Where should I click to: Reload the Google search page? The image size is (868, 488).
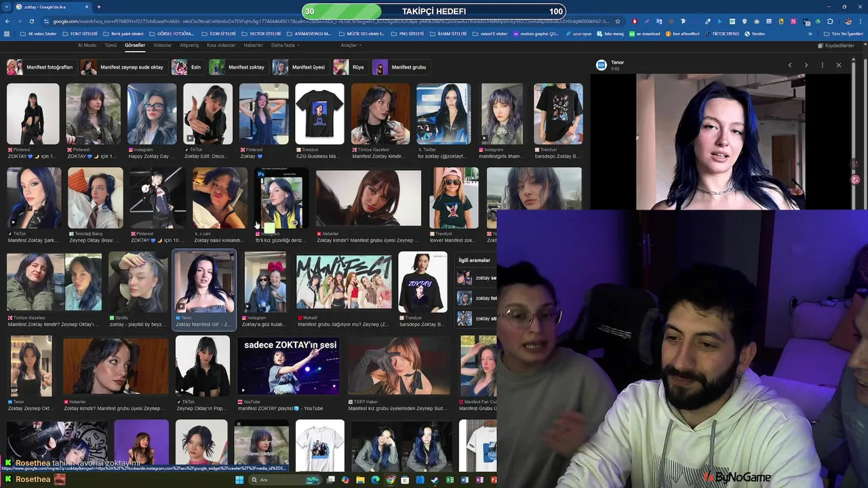coord(33,21)
